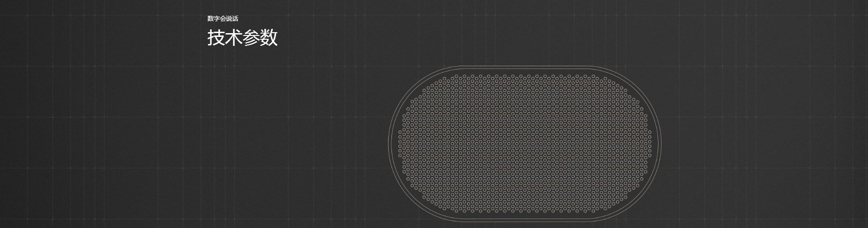Click the speaker outline's left rounded end
The height and width of the screenshot is (228, 868).
(389, 143)
